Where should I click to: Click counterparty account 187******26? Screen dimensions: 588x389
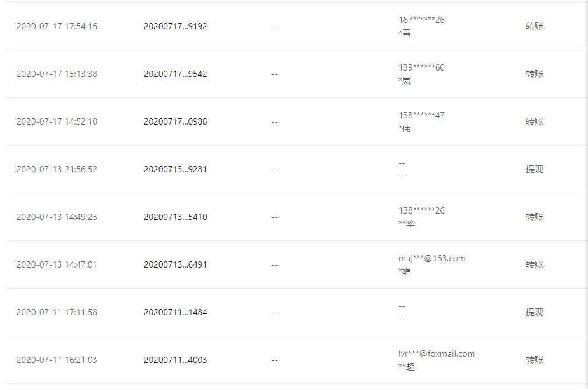coord(421,20)
